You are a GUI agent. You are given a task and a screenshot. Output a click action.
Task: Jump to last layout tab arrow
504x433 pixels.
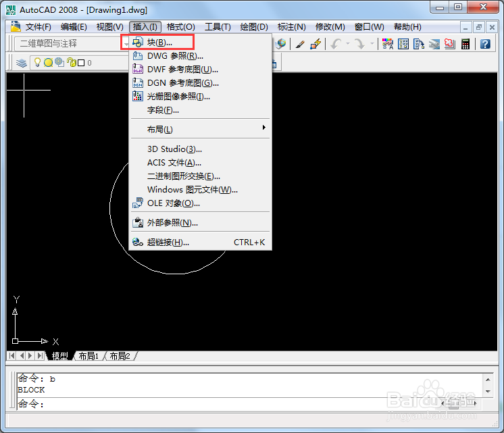point(40,355)
